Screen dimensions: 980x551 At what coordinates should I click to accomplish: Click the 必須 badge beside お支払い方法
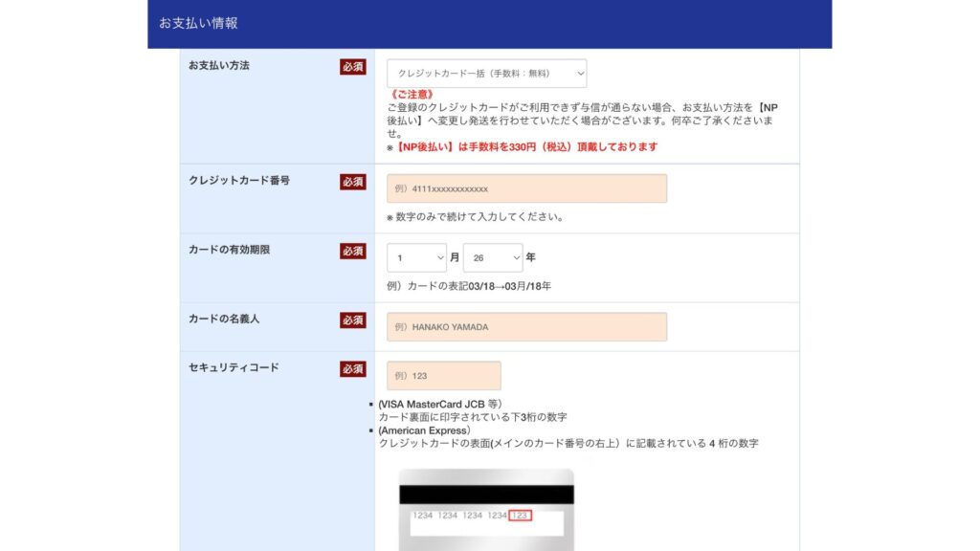point(353,66)
